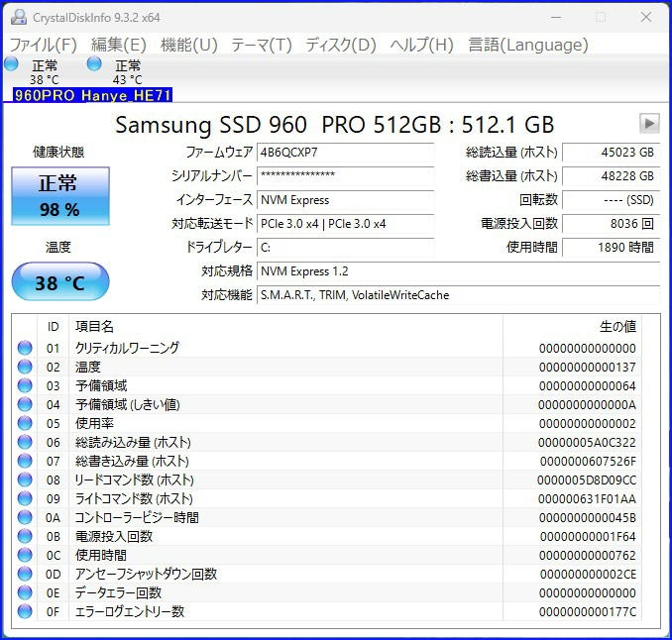Open the ファイル(F) menu
Image resolution: width=672 pixels, height=640 pixels.
click(x=43, y=45)
